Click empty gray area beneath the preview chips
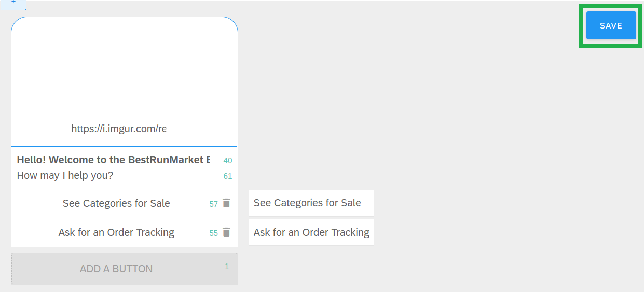The width and height of the screenshot is (644, 292). click(311, 269)
